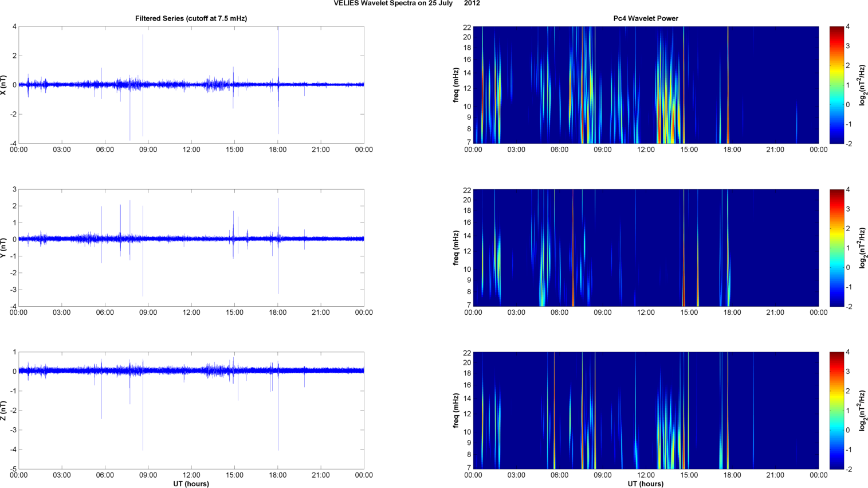Select the "X (nT)" axis label
The height and width of the screenshot is (488, 868).
click(x=4, y=85)
